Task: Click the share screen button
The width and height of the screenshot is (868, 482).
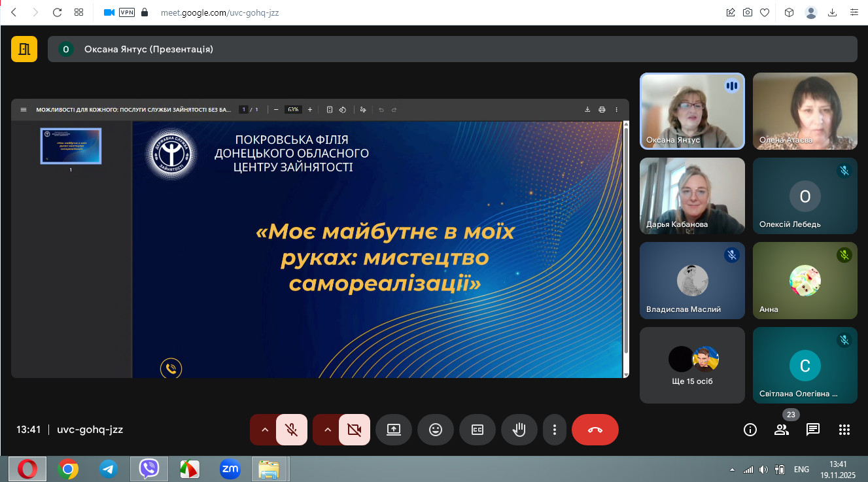Action: point(393,430)
